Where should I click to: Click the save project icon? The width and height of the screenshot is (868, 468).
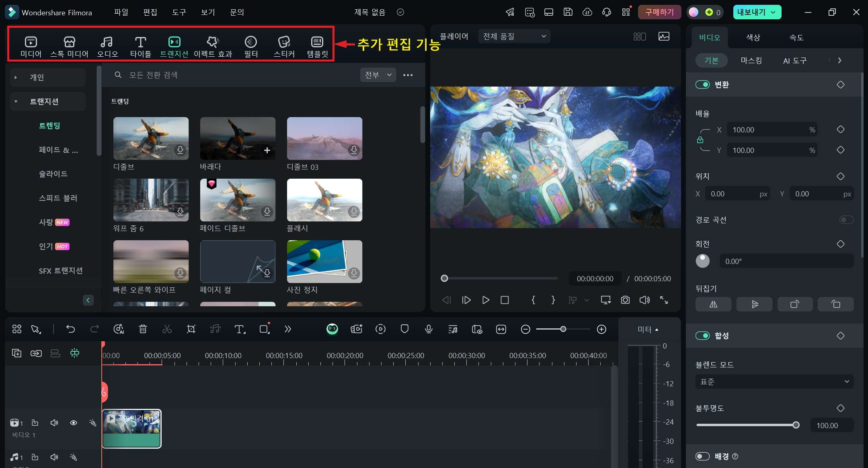[568, 12]
